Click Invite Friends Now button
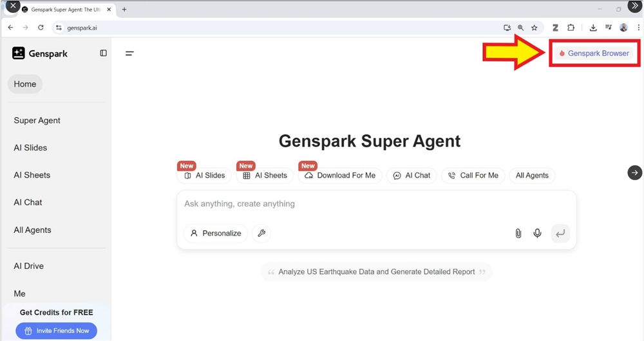Screen dimensions: 644x341 coord(56,331)
